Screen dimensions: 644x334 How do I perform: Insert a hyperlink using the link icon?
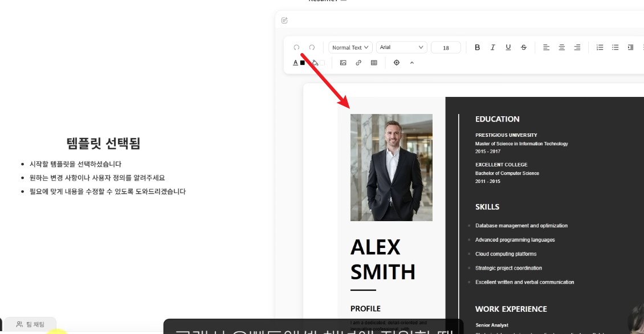pyautogui.click(x=358, y=63)
